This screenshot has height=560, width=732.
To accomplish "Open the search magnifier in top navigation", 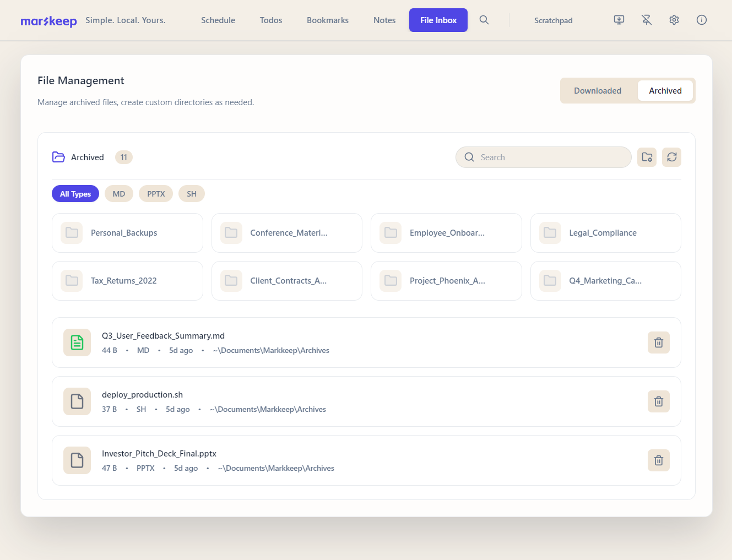I will pyautogui.click(x=484, y=20).
